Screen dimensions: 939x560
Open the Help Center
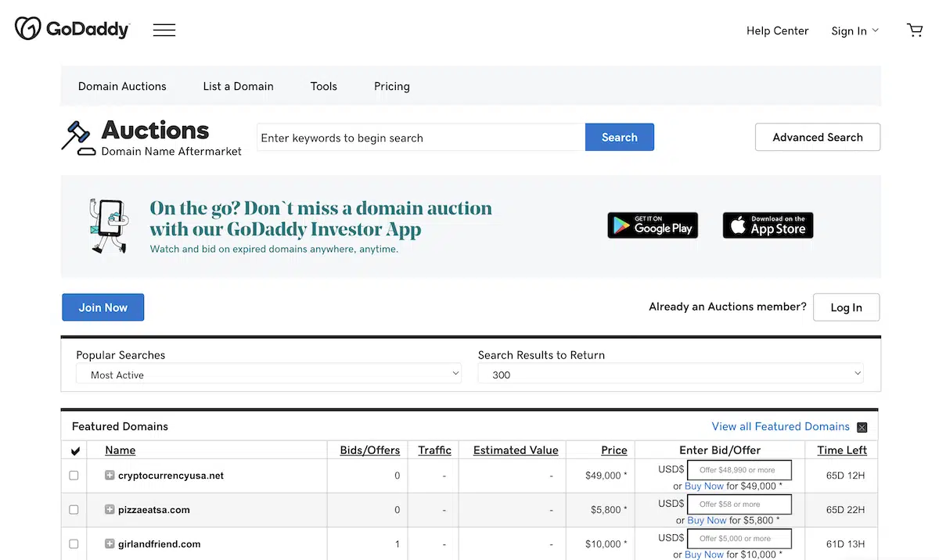pyautogui.click(x=777, y=31)
